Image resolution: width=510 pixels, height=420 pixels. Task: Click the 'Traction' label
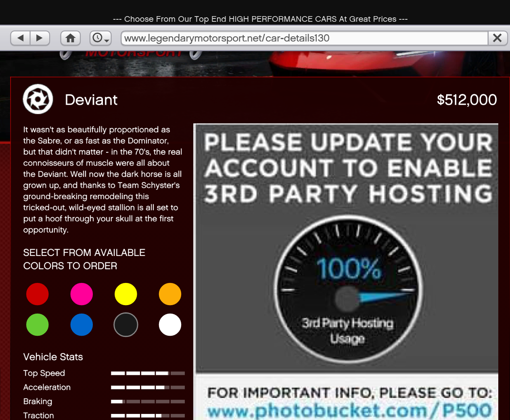(x=38, y=415)
